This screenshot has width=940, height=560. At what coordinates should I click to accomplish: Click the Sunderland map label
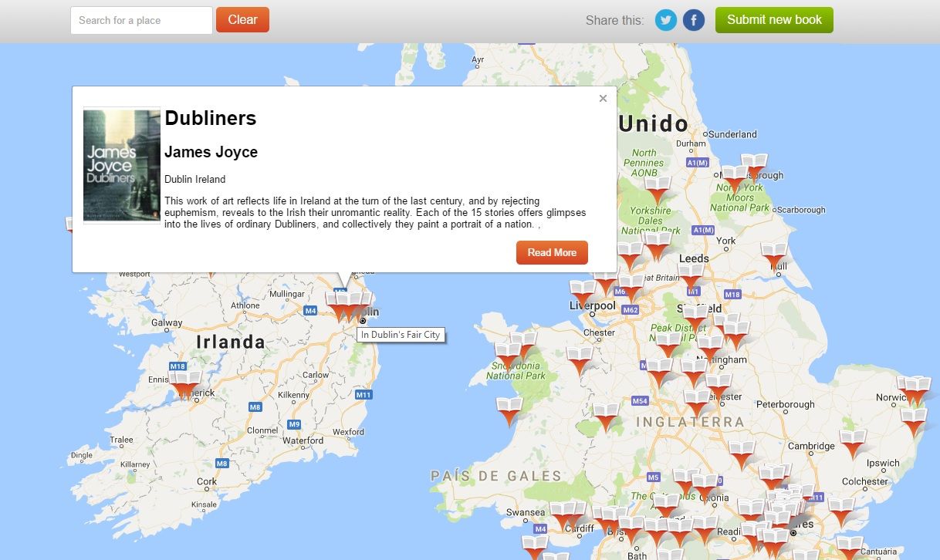point(732,134)
